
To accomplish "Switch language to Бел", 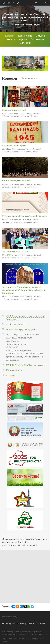I will point(8,3).
